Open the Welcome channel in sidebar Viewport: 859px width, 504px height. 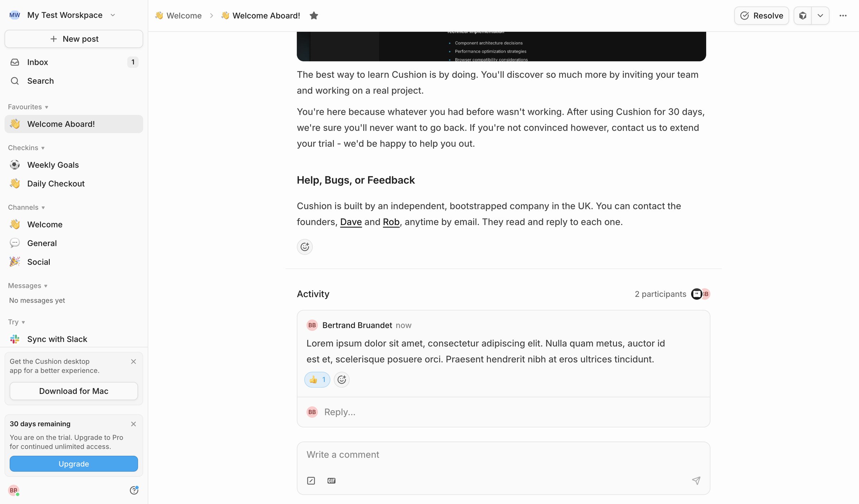pyautogui.click(x=74, y=225)
